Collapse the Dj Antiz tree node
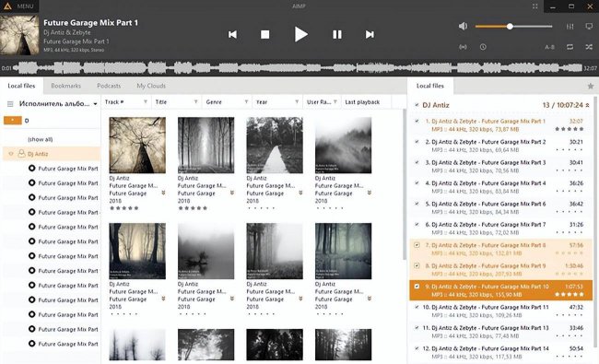 (x=11, y=154)
